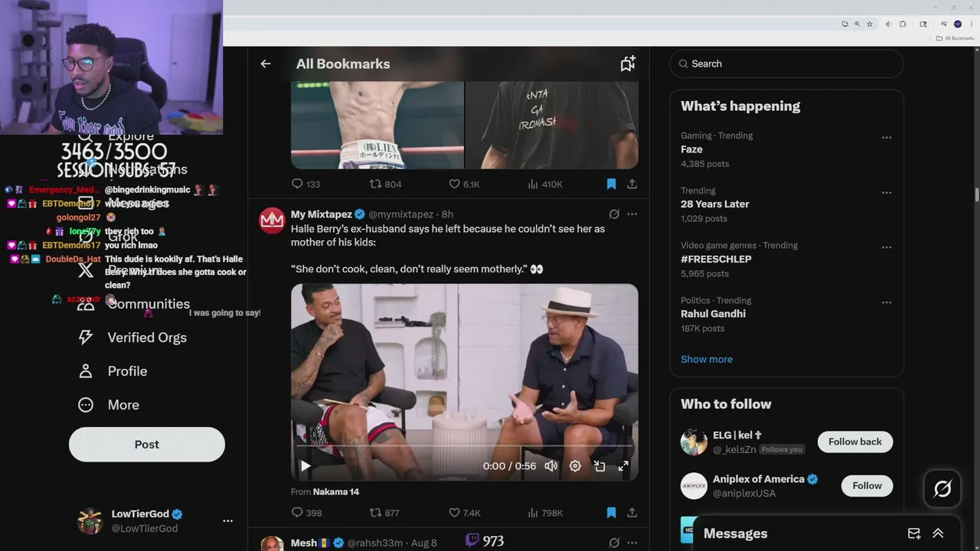Open the floating Grok button

point(942,488)
